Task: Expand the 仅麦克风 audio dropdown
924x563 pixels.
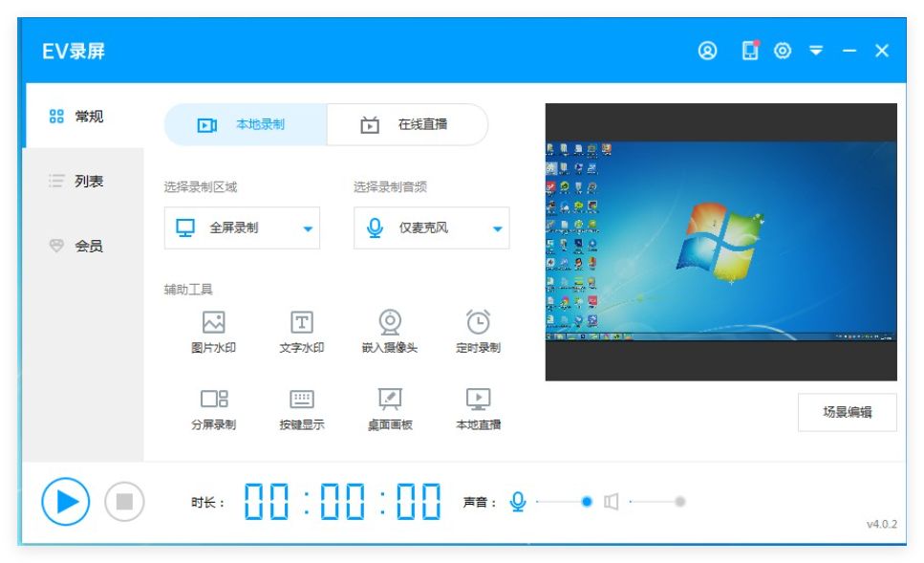Action: [431, 227]
